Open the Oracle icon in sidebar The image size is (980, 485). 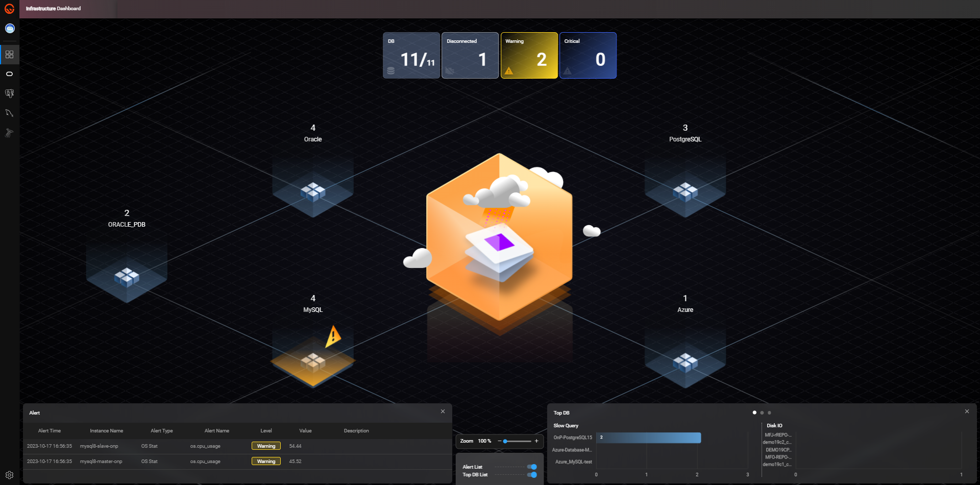pos(9,74)
